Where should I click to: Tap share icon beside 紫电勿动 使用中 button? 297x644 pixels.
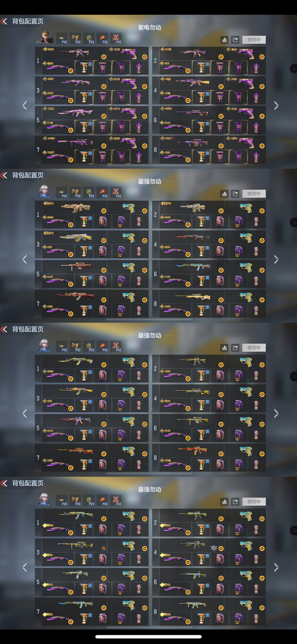(x=235, y=40)
